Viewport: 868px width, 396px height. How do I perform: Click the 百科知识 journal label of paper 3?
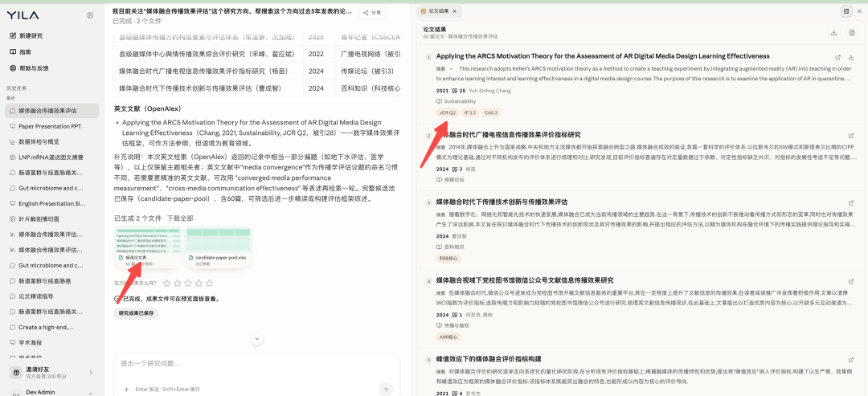(x=451, y=247)
